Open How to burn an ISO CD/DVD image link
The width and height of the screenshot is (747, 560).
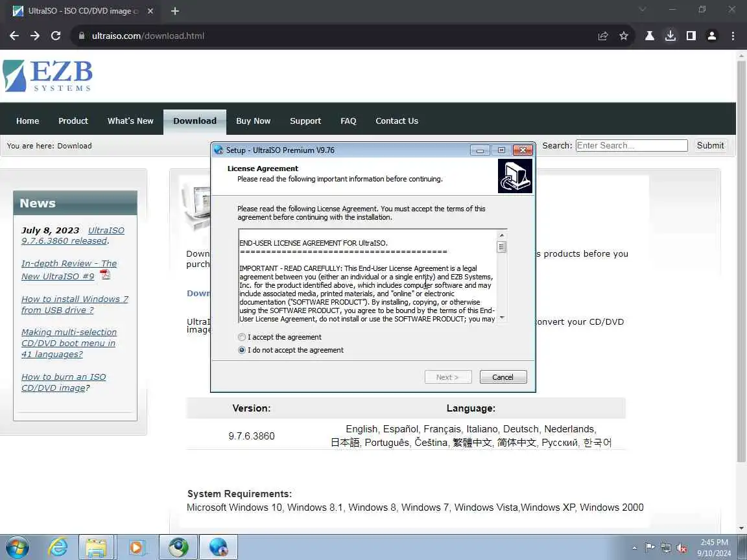(x=64, y=382)
